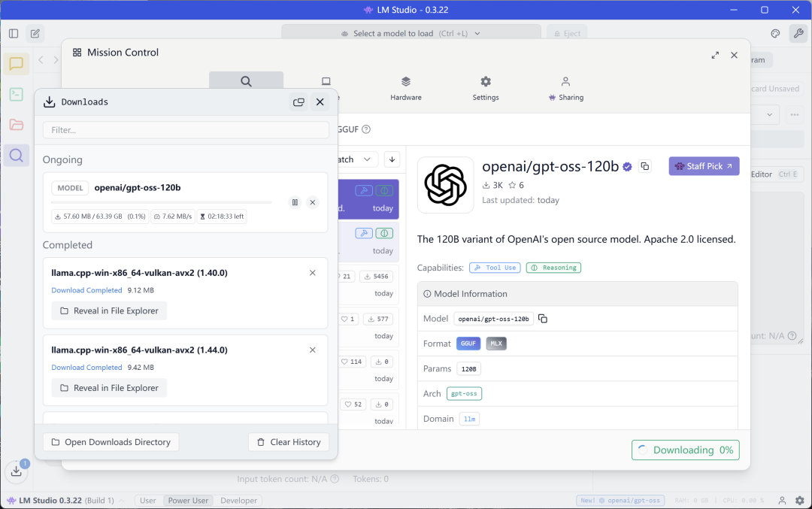Click the Filter downloads input field

coord(186,130)
